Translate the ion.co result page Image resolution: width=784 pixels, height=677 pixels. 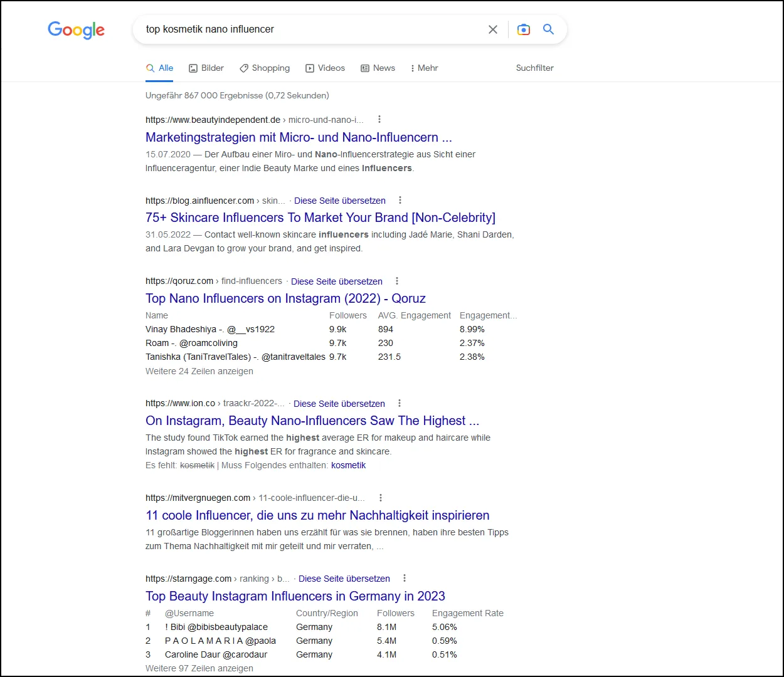pyautogui.click(x=339, y=404)
